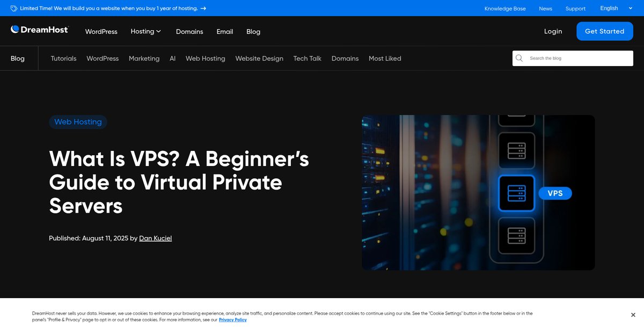Select the AI blog category

[x=172, y=59]
